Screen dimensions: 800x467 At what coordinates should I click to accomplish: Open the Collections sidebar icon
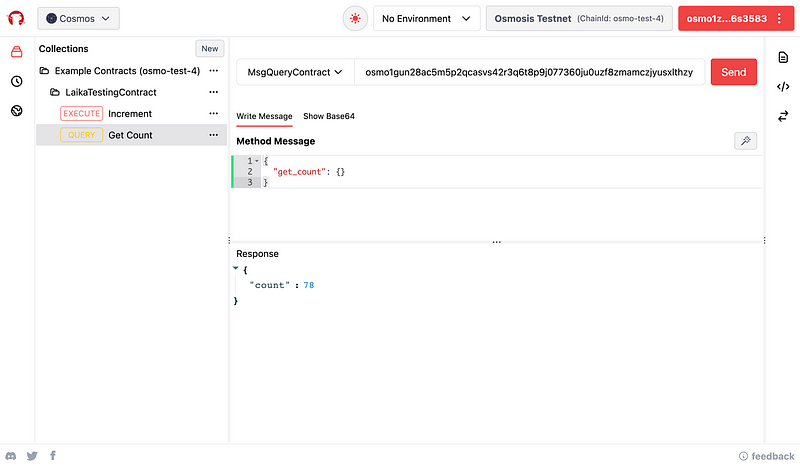[17, 52]
